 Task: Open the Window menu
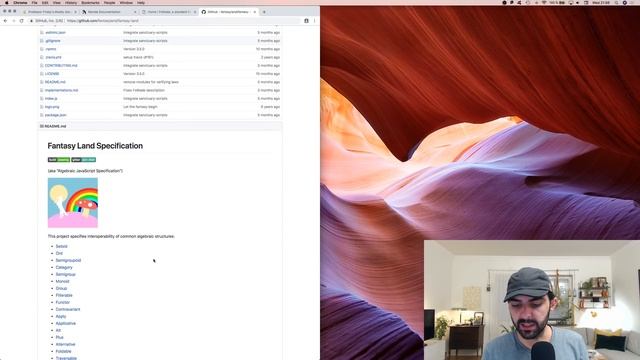pos(126,2)
